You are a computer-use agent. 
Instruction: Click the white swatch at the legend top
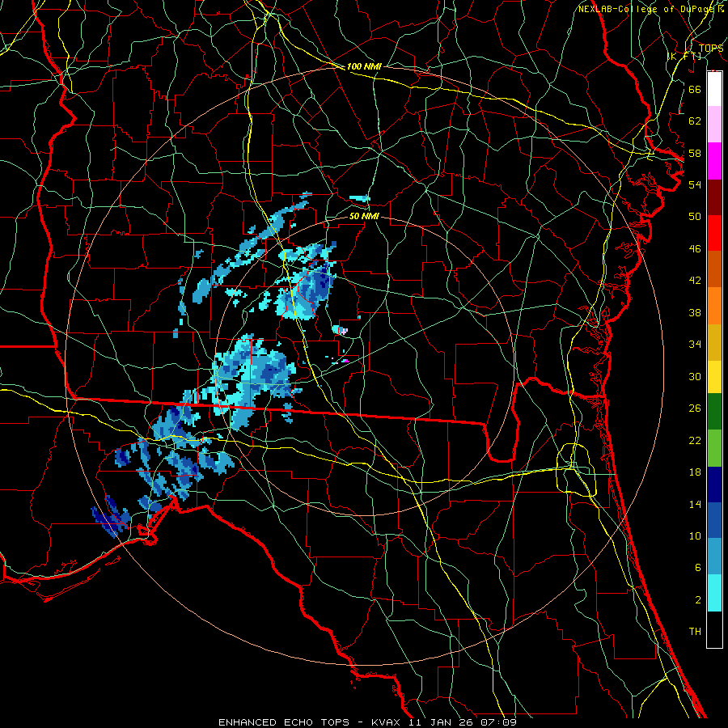click(x=714, y=89)
